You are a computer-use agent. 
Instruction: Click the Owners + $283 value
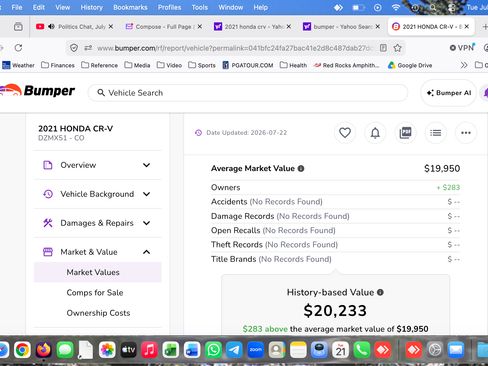pos(448,187)
